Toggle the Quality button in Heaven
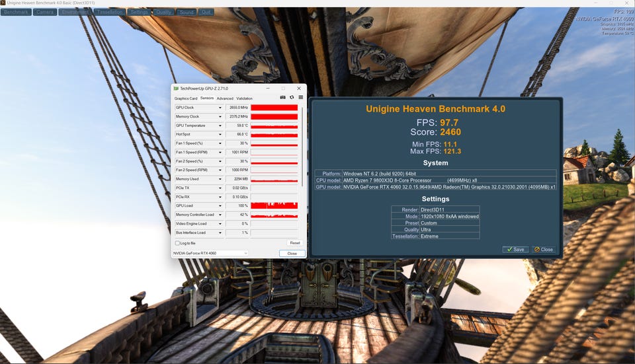635x364 pixels. [x=163, y=12]
